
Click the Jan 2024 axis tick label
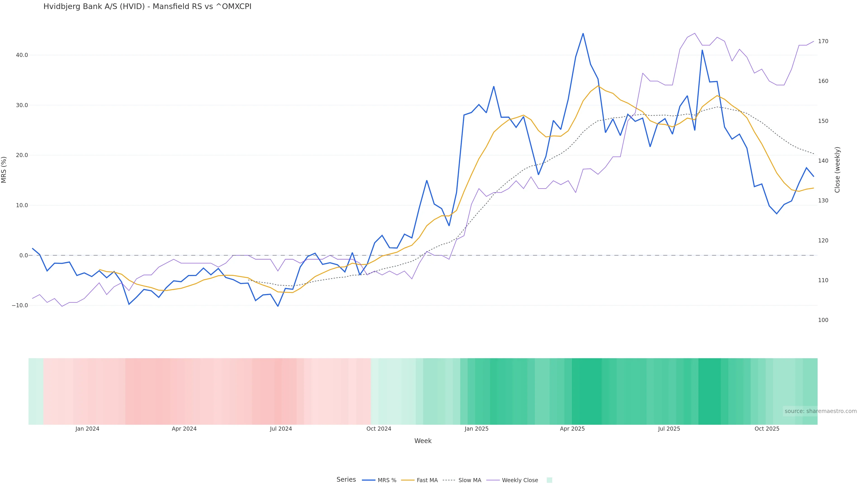click(87, 429)
